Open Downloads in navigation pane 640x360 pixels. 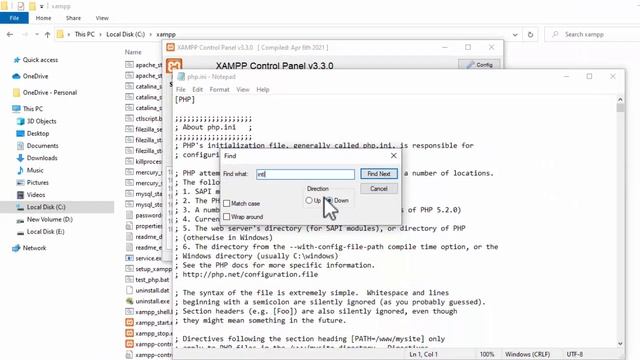click(x=42, y=158)
